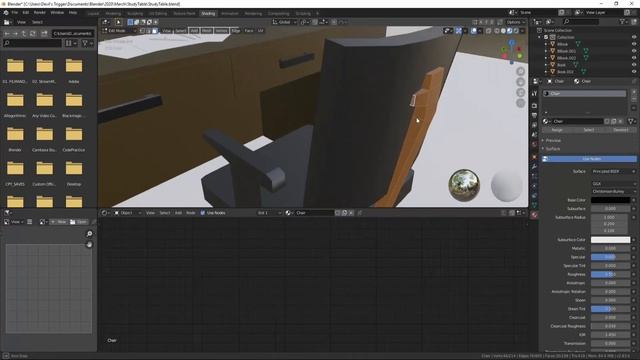Hide the BBook.001 object eye icon
Image resolution: width=640 pixels, height=360 pixels.
634,51
